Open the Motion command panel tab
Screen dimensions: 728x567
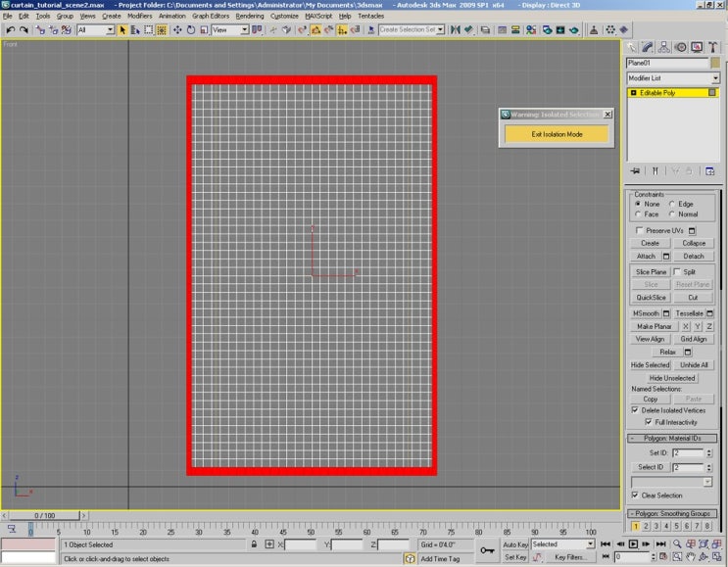click(680, 46)
